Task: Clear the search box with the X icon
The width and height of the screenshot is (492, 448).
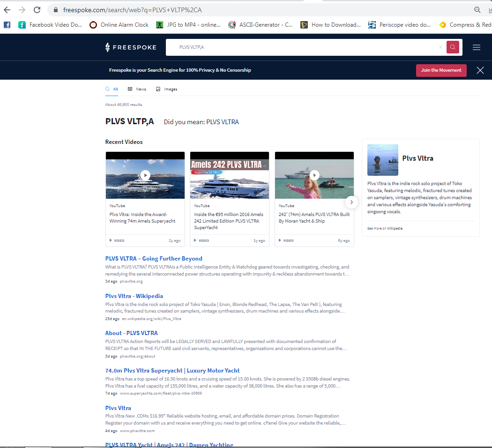Action: pyautogui.click(x=440, y=47)
